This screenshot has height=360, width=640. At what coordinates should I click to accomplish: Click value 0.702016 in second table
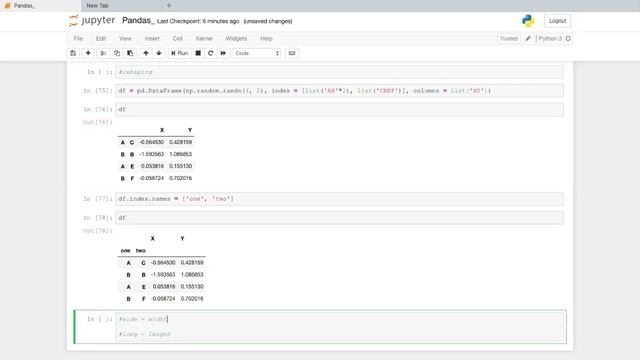(x=192, y=299)
